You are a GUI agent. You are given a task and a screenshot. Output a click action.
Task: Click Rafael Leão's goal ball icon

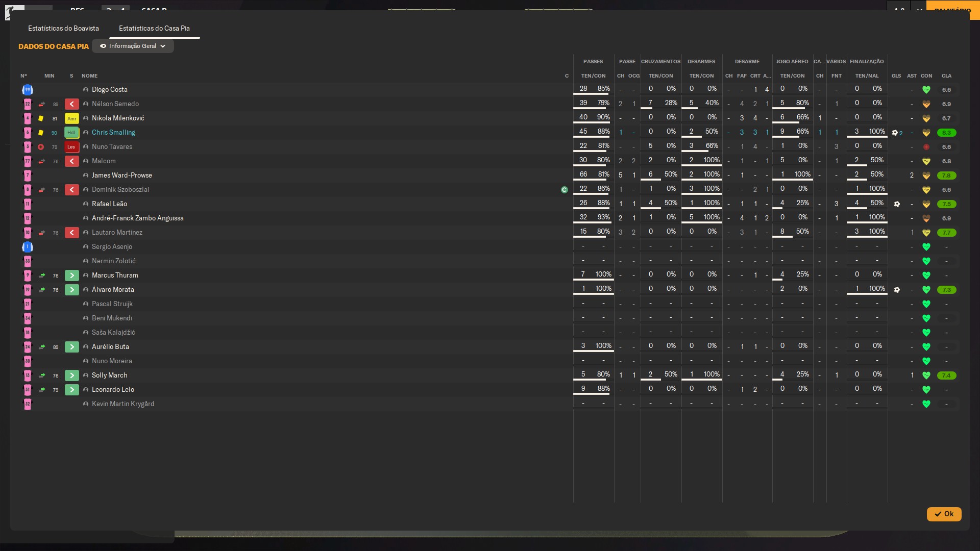(897, 204)
